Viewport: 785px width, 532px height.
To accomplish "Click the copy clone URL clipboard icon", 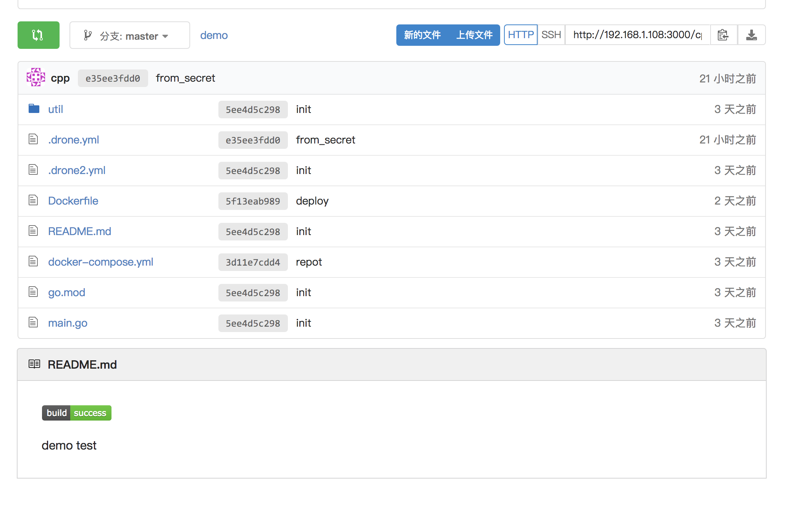I will (723, 35).
